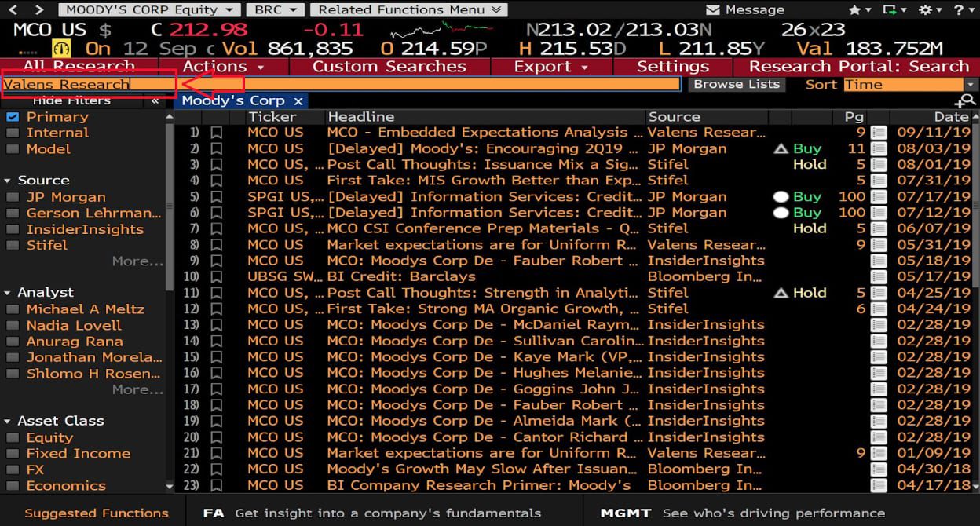Open the BRC function dropdown
980x526 pixels.
[x=274, y=10]
